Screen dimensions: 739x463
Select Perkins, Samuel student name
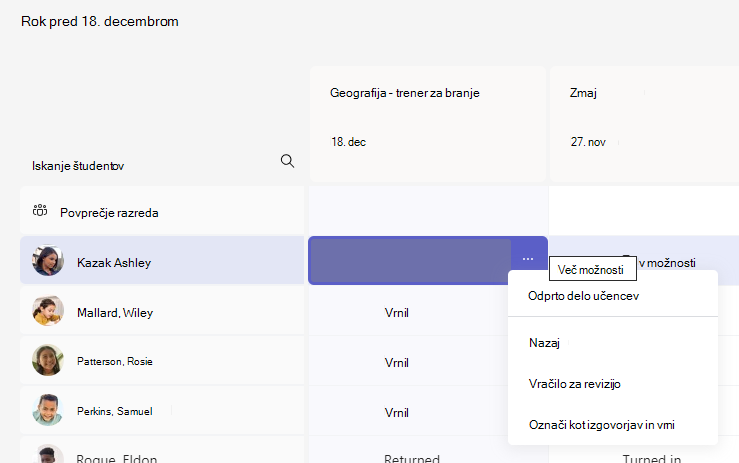pyautogui.click(x=115, y=411)
